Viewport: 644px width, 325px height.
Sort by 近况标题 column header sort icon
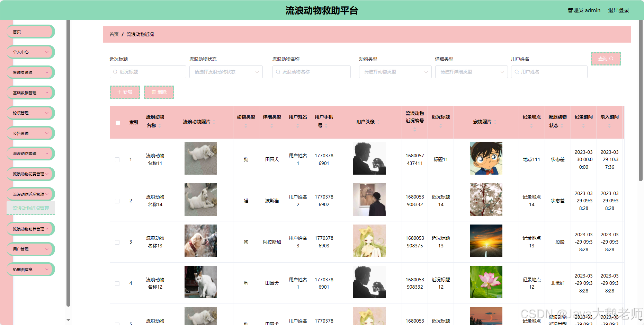(441, 126)
